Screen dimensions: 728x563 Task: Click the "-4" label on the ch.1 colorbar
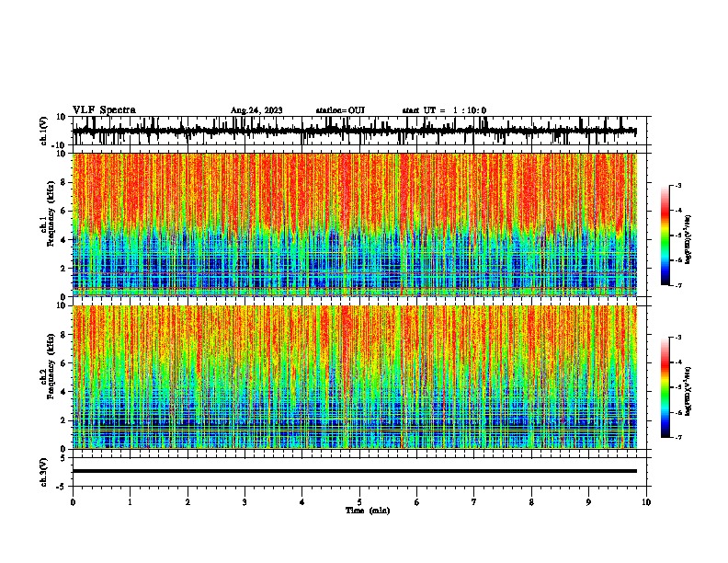pyautogui.click(x=678, y=211)
